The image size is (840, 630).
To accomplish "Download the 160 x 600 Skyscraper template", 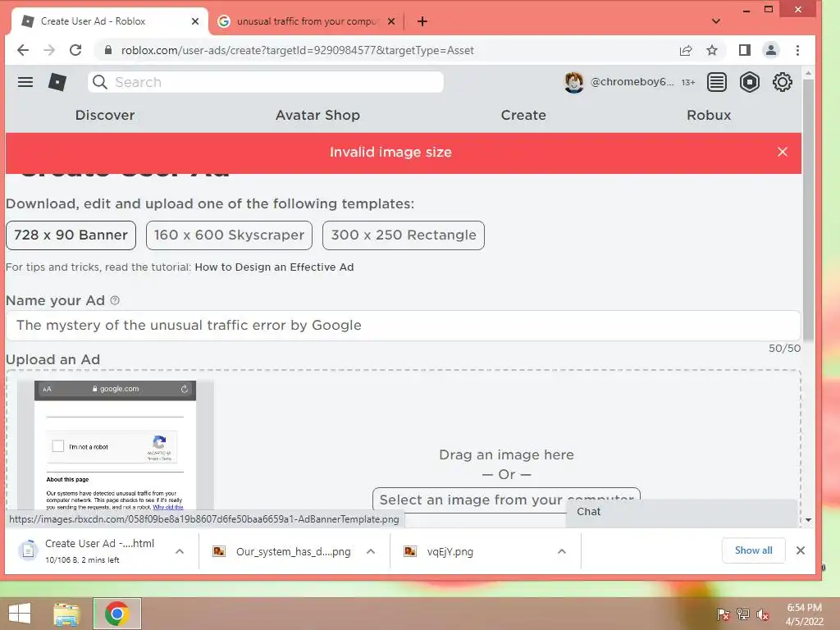I will point(230,235).
